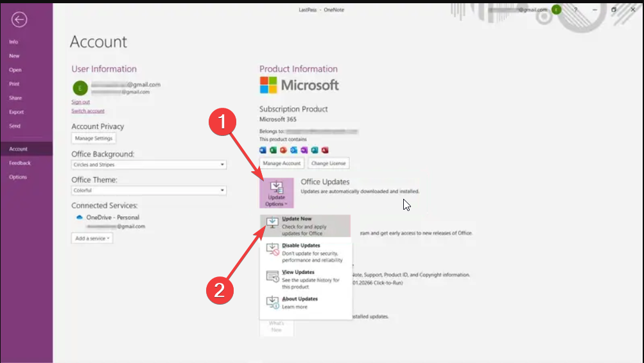Select the Account sidebar item
This screenshot has width=644, height=363.
point(26,149)
